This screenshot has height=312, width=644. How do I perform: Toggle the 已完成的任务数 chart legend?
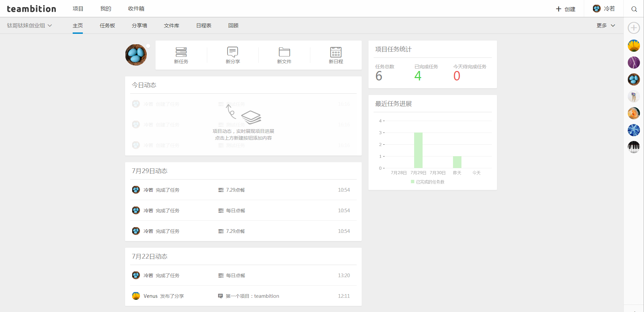point(427,182)
